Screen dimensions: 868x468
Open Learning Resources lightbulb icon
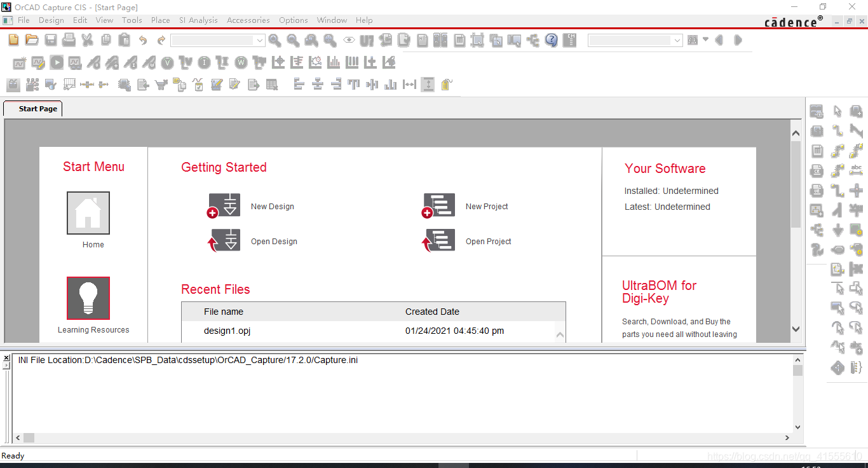(x=88, y=298)
